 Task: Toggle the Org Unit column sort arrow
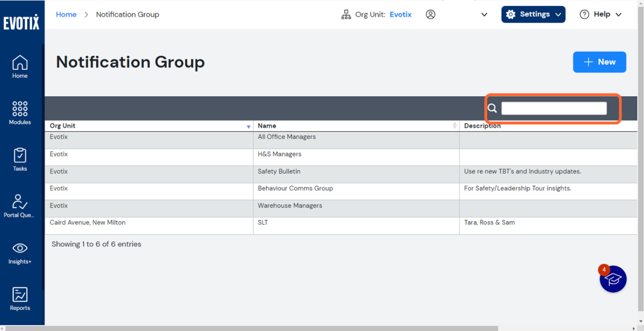coord(248,126)
